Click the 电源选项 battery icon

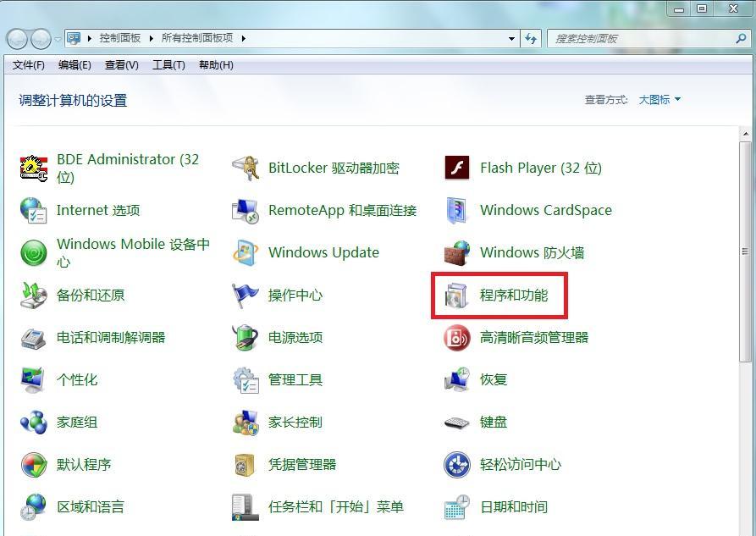[246, 337]
